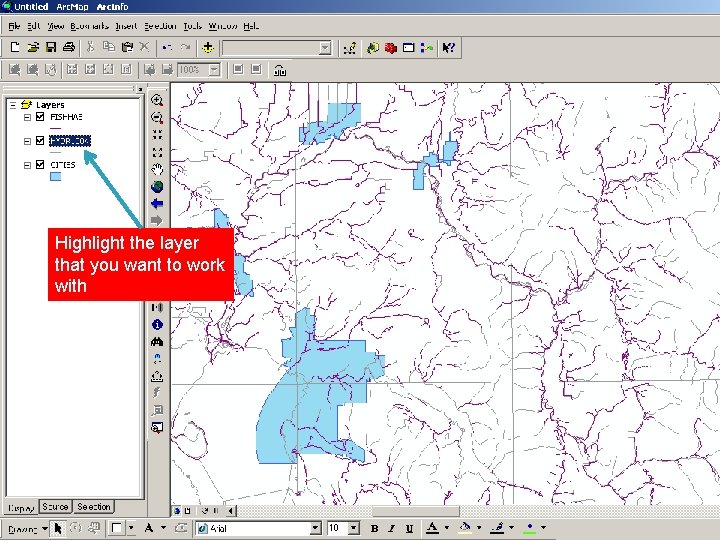Screen dimensions: 720x540
Task: Open the fill color picker
Action: [479, 528]
